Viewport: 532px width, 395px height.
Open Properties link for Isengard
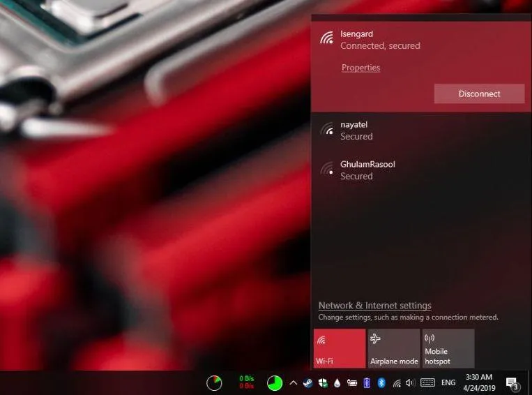tap(360, 68)
